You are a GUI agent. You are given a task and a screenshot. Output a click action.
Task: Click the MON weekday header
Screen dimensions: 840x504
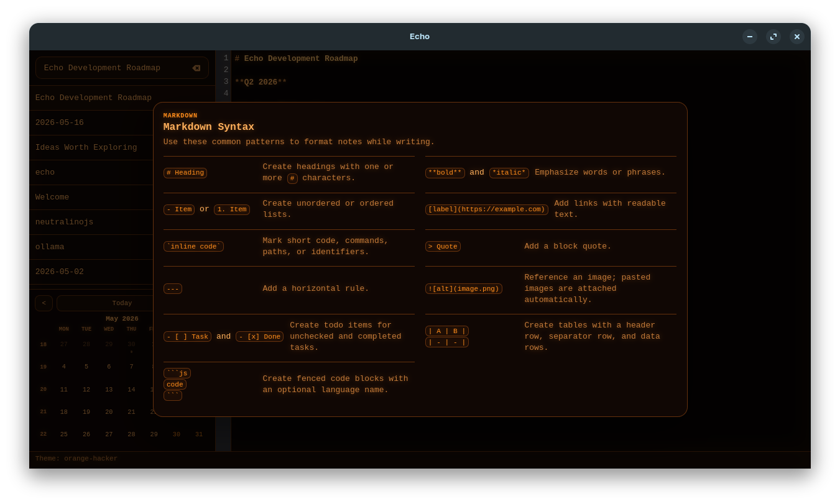(x=64, y=329)
